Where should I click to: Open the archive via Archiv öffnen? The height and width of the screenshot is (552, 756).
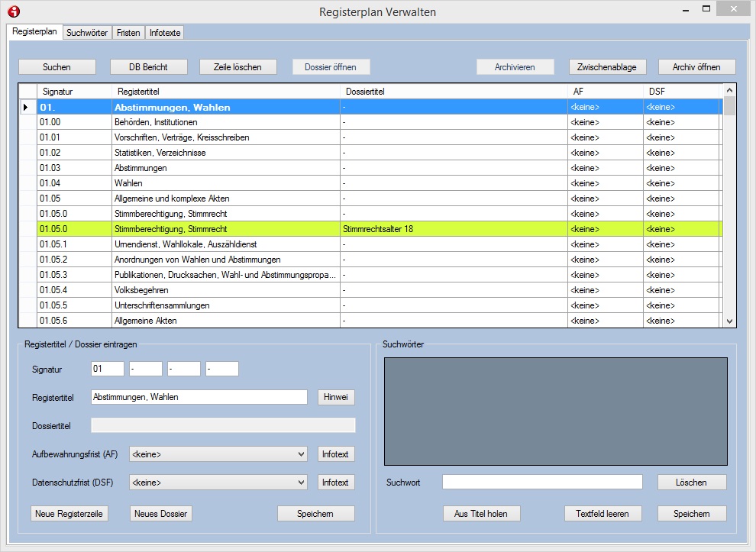coord(696,67)
